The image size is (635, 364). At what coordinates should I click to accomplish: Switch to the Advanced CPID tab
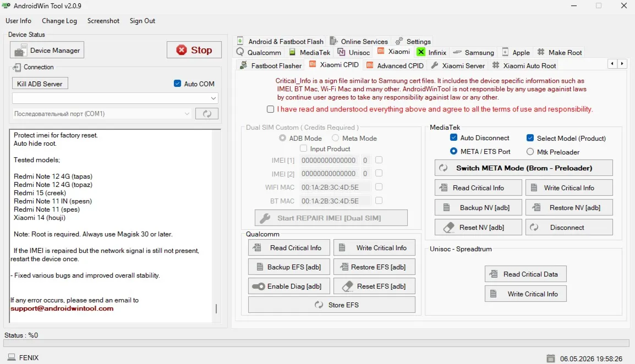[x=395, y=65]
